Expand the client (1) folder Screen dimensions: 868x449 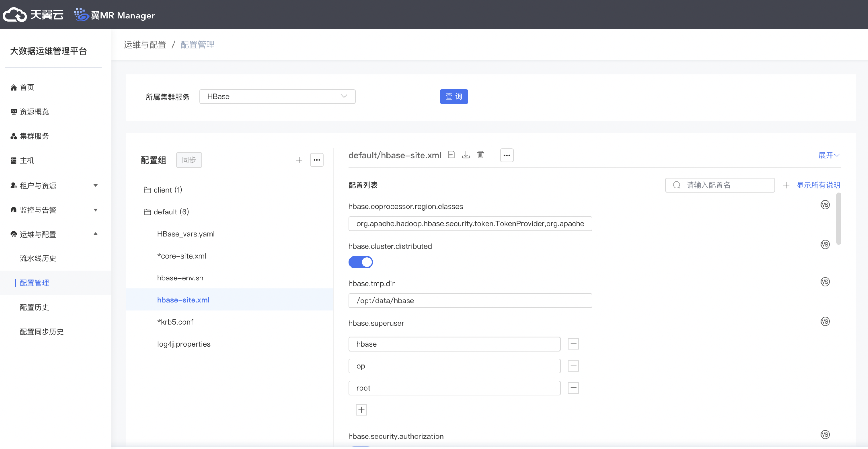(x=163, y=190)
